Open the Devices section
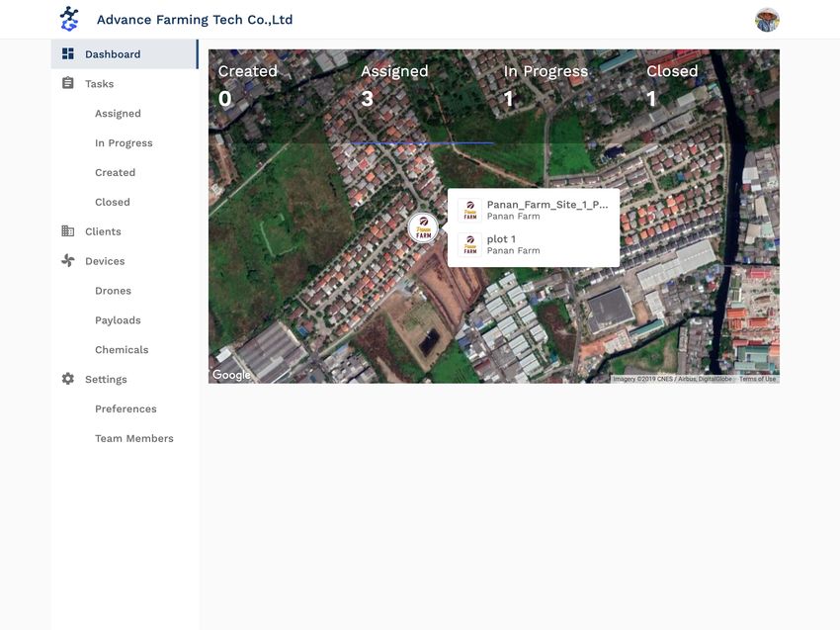The width and height of the screenshot is (840, 630). (125, 260)
